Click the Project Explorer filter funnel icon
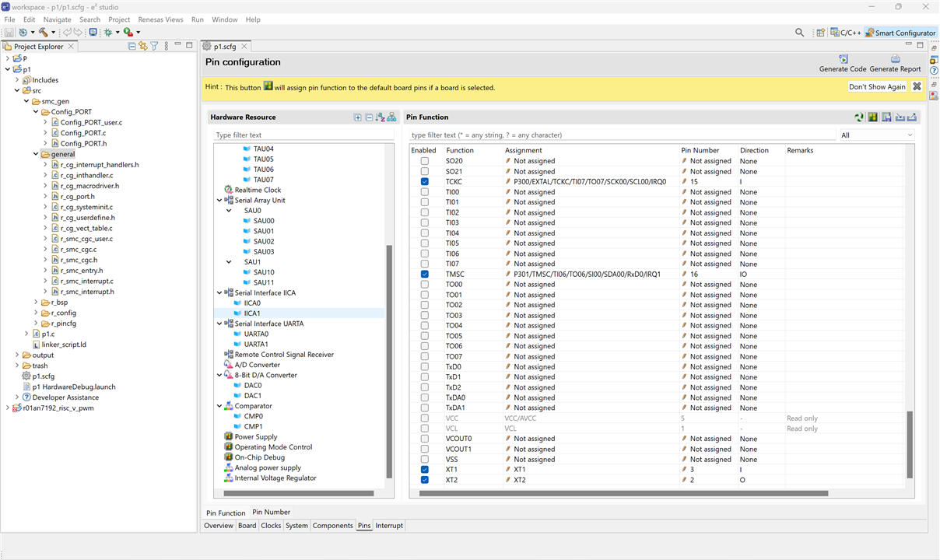 154,46
